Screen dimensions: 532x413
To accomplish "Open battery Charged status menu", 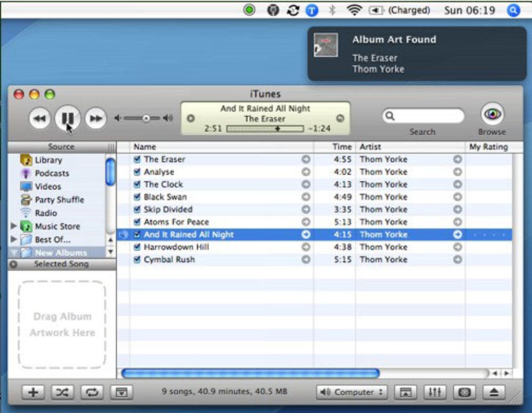I will coord(400,10).
